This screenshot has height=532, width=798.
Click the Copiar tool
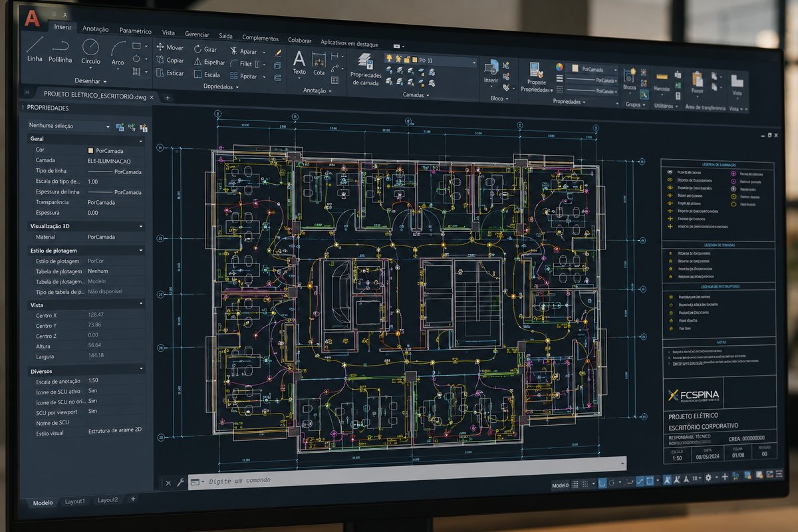(170, 60)
